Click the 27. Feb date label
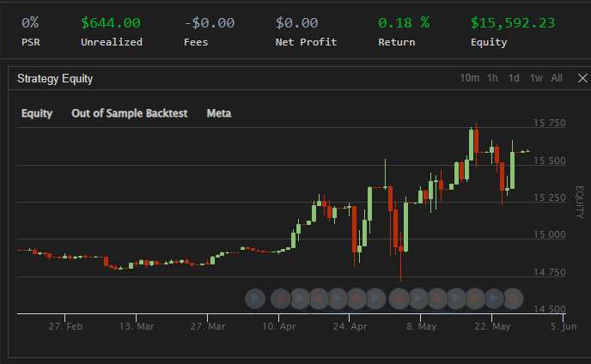The width and height of the screenshot is (591, 364). click(65, 326)
